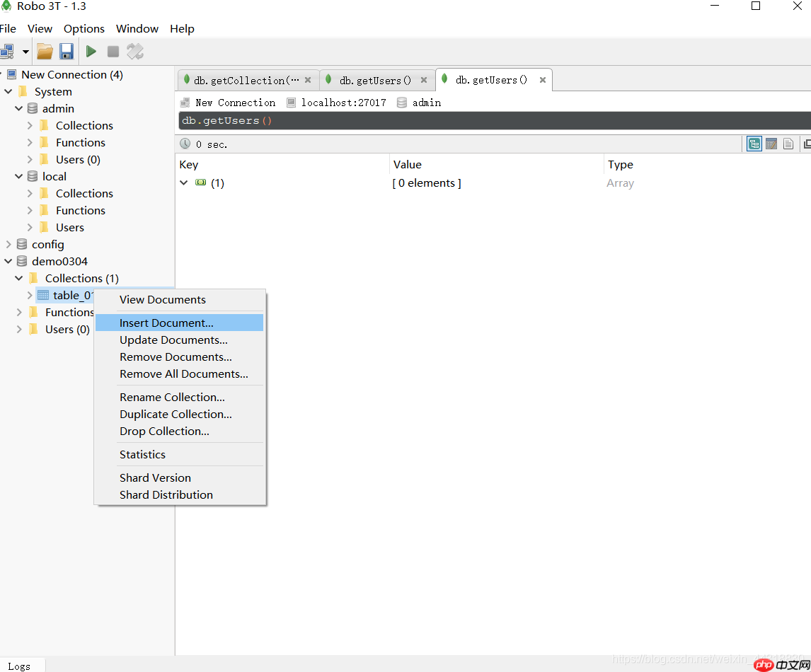Open dropdown arrow next to Connect icon

(x=25, y=52)
